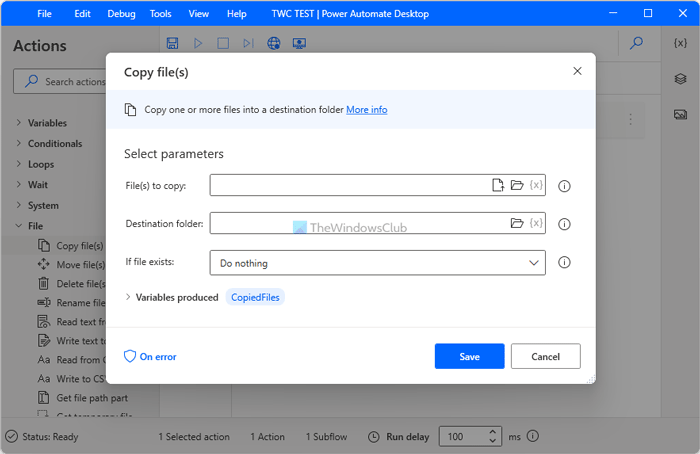
Task: Click the select file icon in File(s) to copy
Action: click(498, 185)
